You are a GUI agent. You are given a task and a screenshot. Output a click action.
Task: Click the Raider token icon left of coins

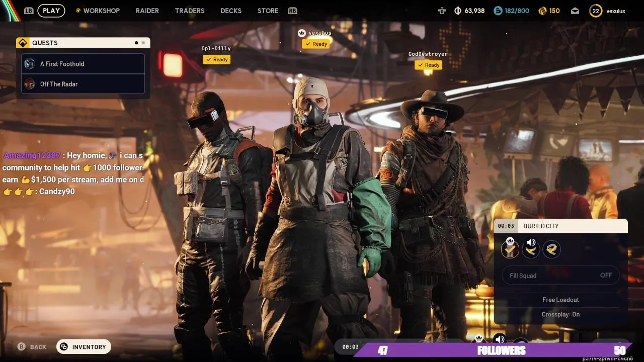[442, 11]
